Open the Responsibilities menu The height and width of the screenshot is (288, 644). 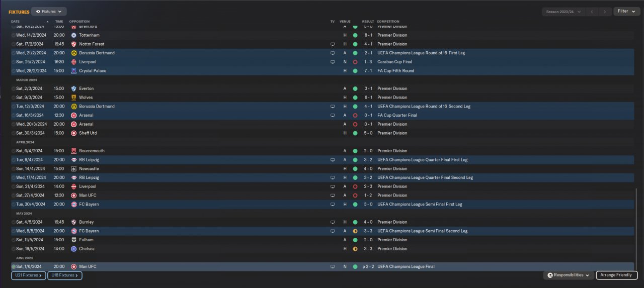[569, 275]
